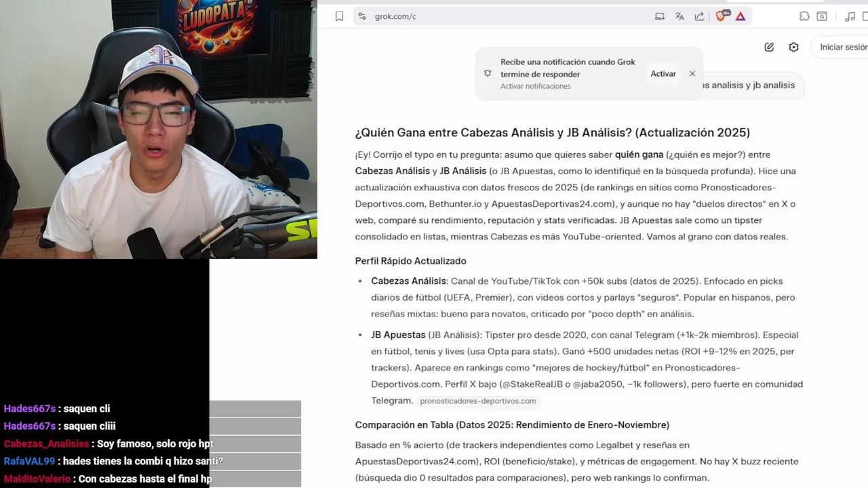Click chat message from Hades667s 'saquen cliiii'

(60, 426)
